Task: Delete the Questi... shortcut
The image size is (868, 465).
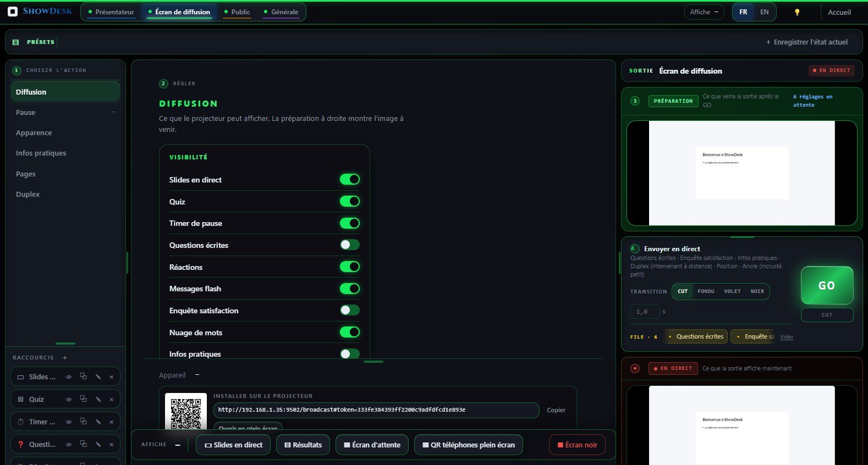Action: [112, 444]
